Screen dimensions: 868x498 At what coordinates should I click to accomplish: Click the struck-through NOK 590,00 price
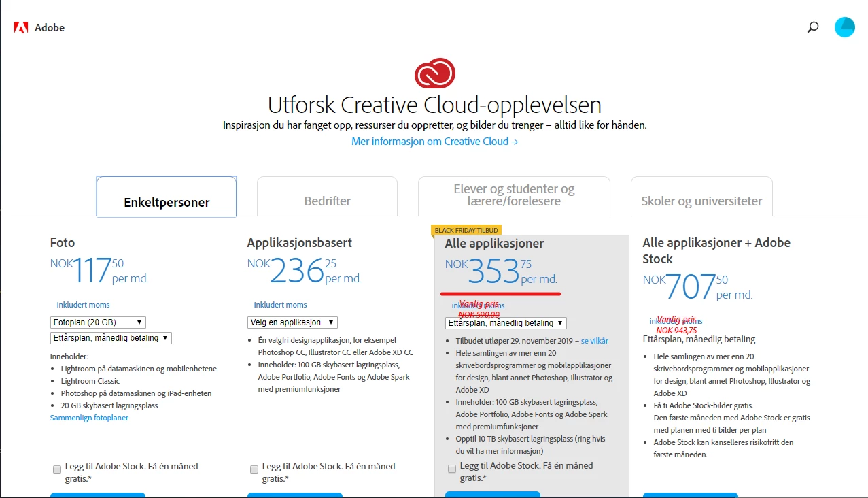point(479,314)
